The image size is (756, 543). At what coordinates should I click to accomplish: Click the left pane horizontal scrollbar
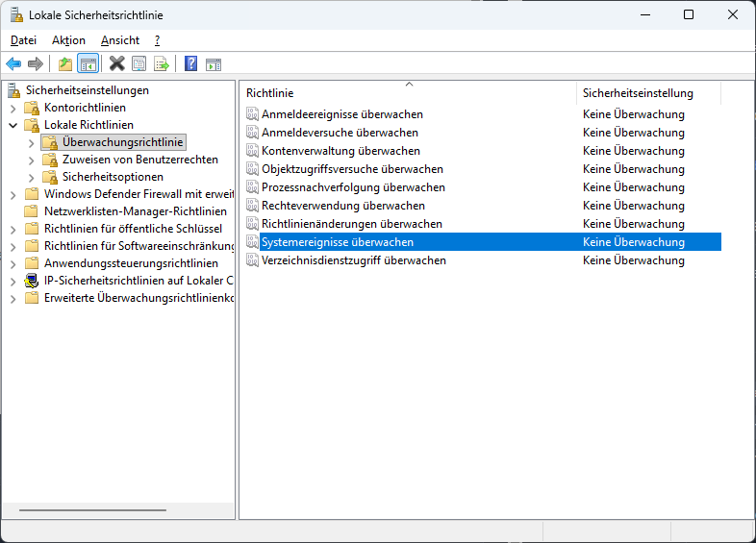click(x=91, y=510)
